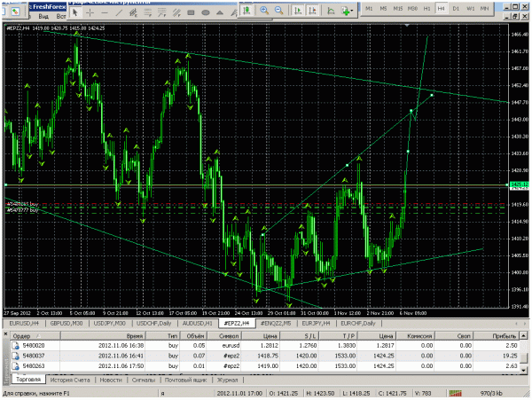The width and height of the screenshot is (532, 400).
Task: Pick the trendline drawing tool
Action: [119, 13]
